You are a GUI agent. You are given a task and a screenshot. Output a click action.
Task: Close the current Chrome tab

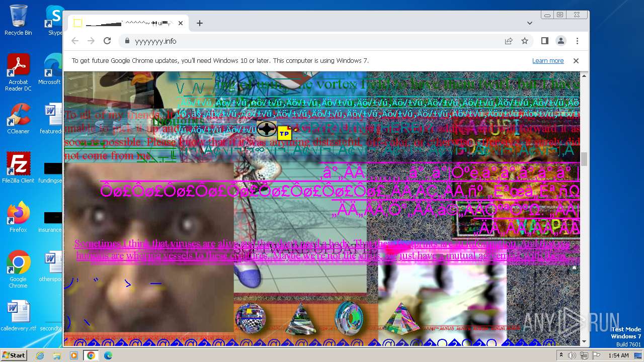181,23
